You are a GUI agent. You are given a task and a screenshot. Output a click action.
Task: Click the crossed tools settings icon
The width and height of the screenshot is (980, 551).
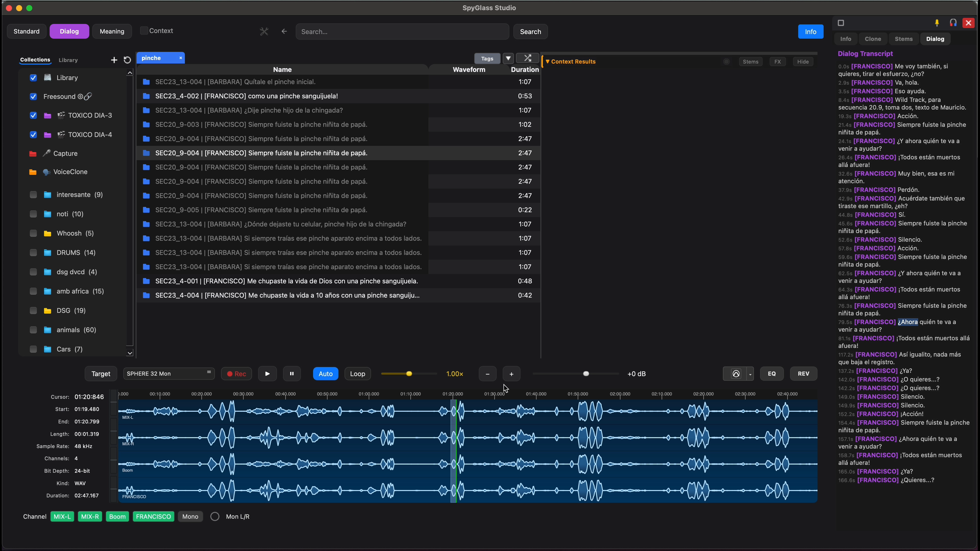[264, 32]
